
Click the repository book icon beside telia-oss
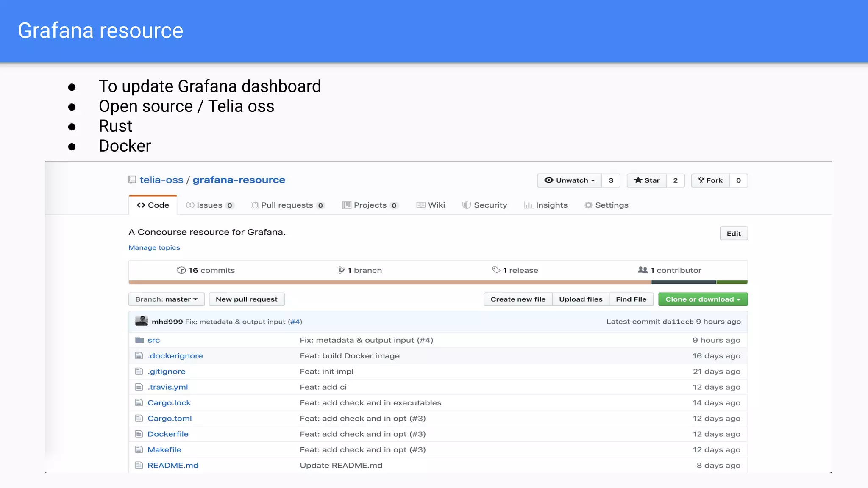pos(132,180)
